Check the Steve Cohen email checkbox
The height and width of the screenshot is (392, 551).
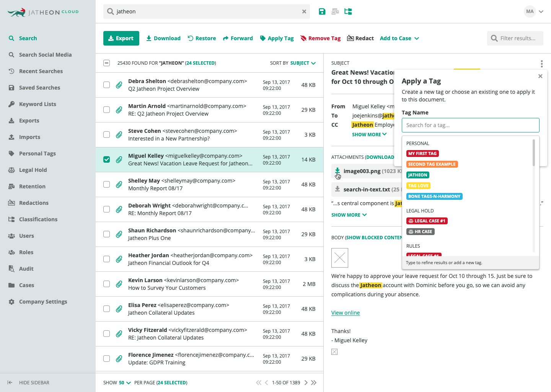click(x=107, y=135)
